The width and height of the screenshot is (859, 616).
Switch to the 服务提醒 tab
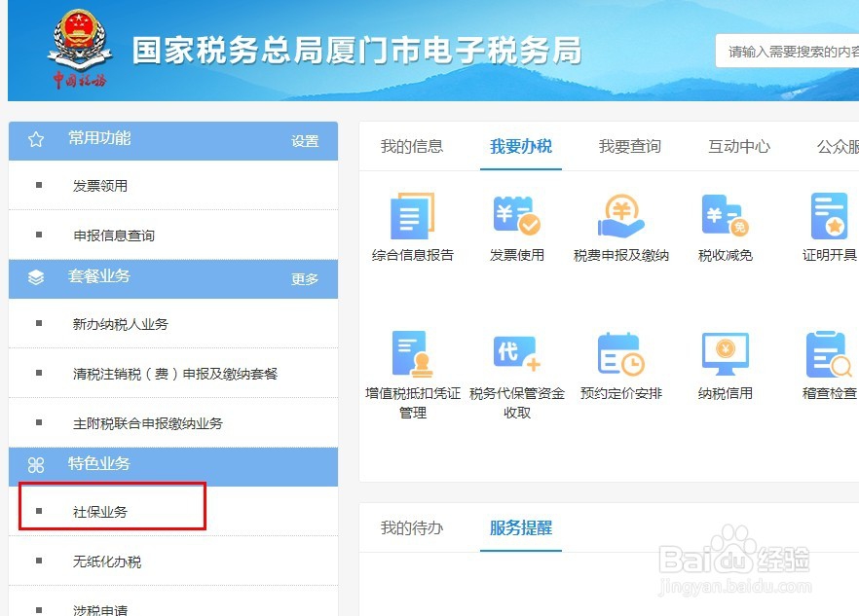[x=521, y=527]
